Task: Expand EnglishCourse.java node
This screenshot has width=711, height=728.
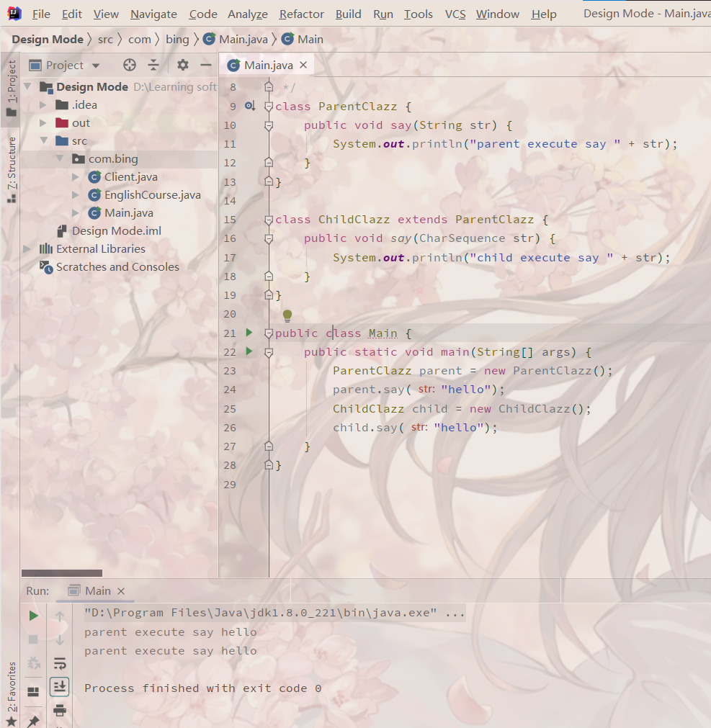Action: pyautogui.click(x=75, y=195)
